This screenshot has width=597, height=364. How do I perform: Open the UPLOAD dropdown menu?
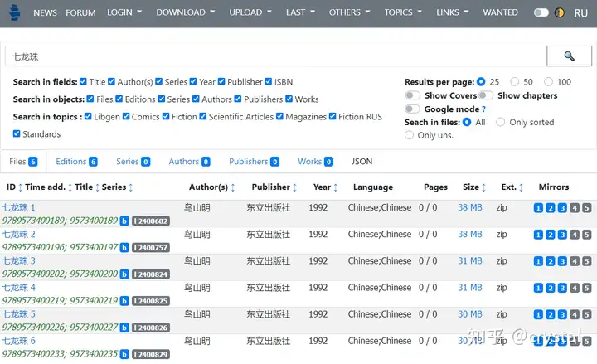click(250, 12)
